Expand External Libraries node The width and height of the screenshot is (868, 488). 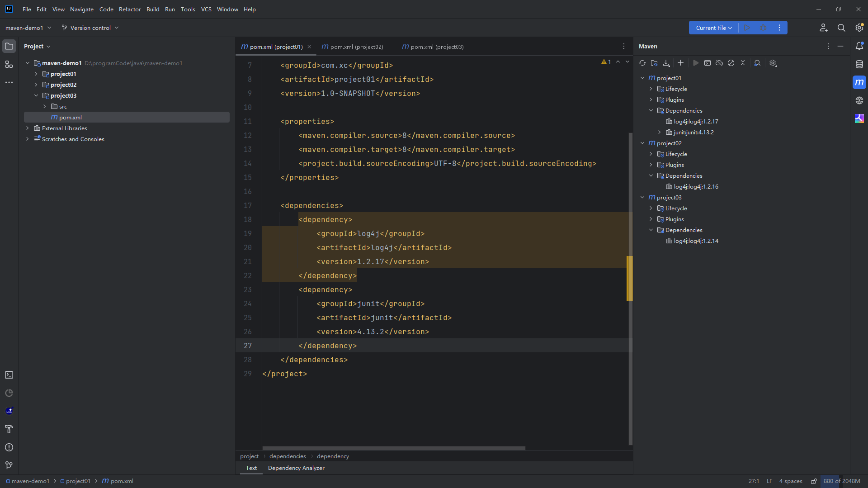click(x=28, y=128)
